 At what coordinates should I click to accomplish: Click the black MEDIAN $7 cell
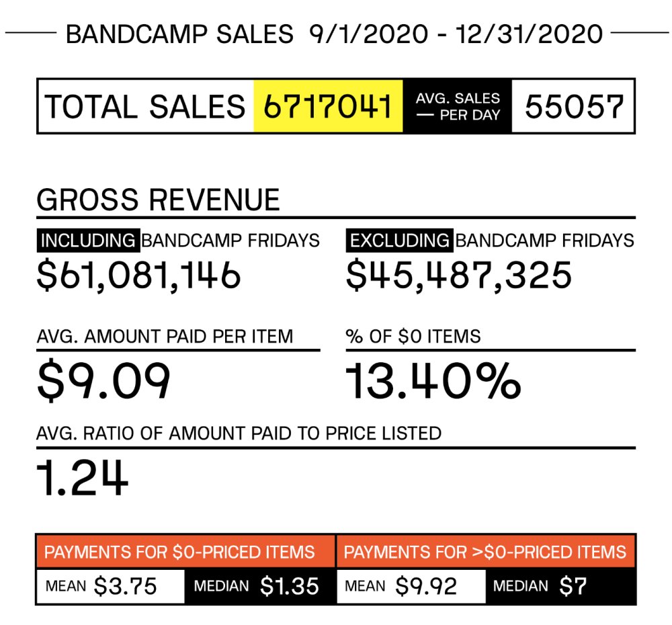(x=559, y=586)
